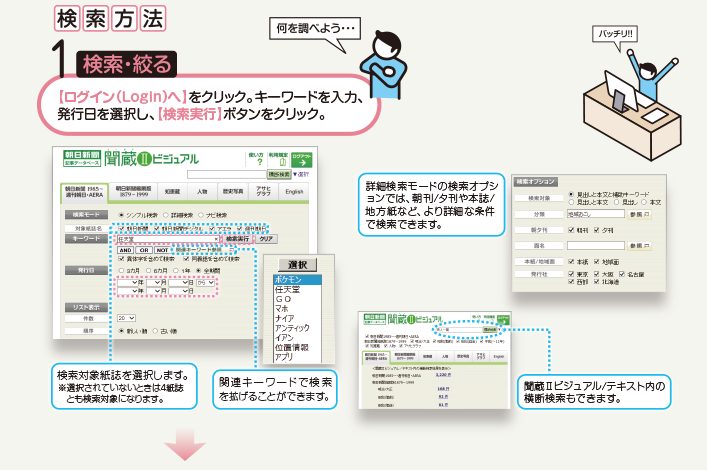Select the シンプル検索 radio button
707x470 pixels.
click(121, 215)
